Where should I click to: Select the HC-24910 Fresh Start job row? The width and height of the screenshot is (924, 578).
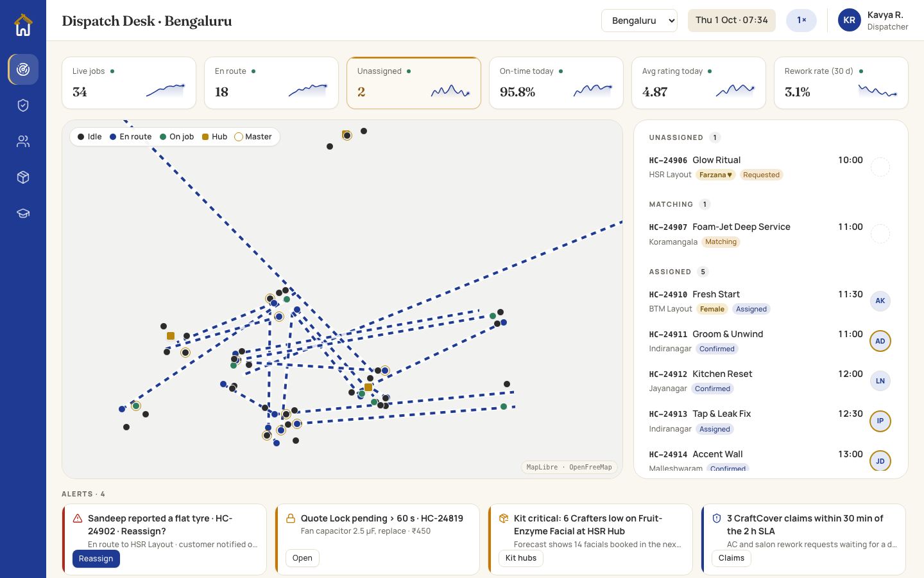click(769, 301)
